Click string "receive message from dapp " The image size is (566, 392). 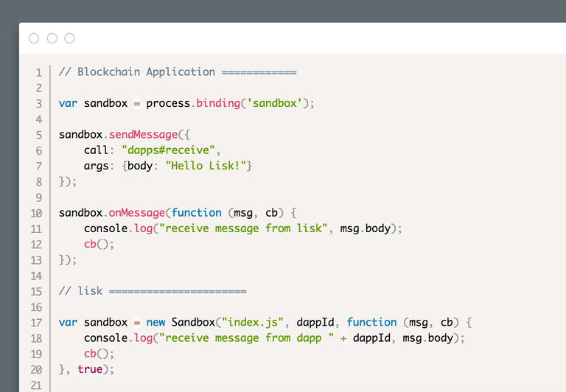click(x=246, y=338)
